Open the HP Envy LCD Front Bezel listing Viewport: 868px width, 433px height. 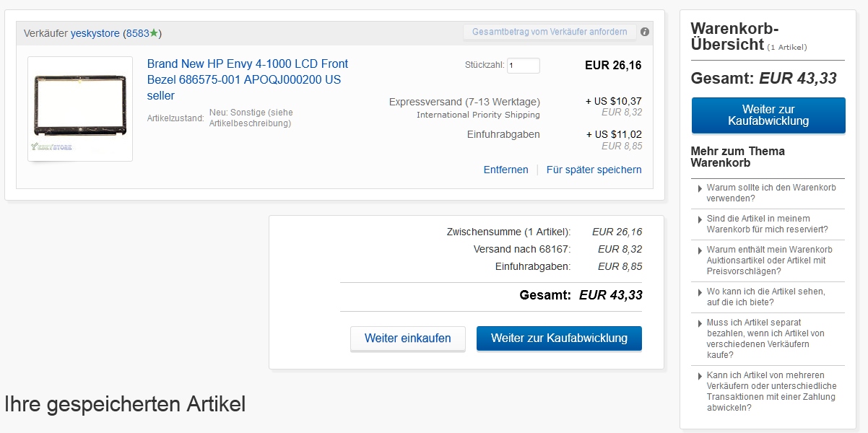tap(247, 79)
